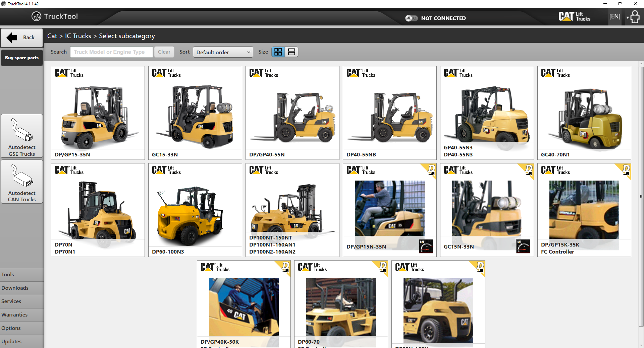The width and height of the screenshot is (644, 348).
Task: Click the gauge icon on GC15N-33N tile
Action: [x=523, y=246]
